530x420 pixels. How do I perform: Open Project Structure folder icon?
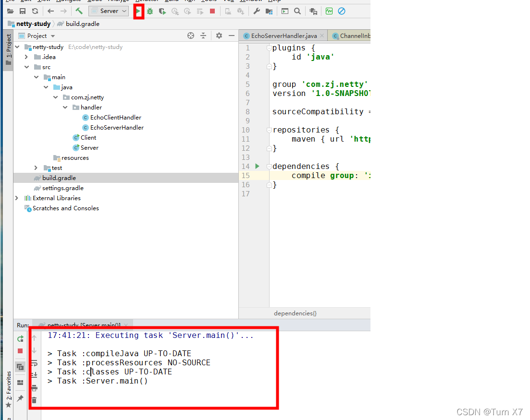pyautogui.click(x=269, y=11)
